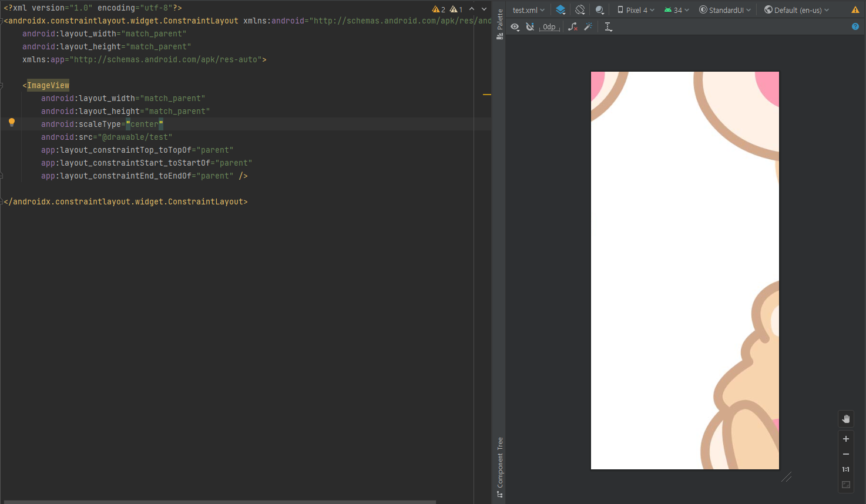The width and height of the screenshot is (866, 504).
Task: Click the weak warnings count indicator 1
Action: [457, 9]
